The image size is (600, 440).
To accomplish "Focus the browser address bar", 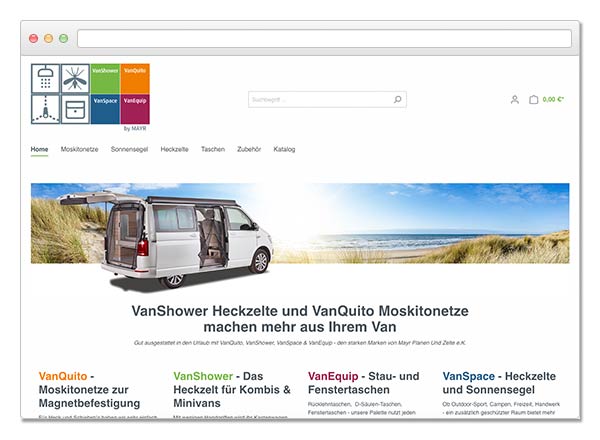I will [x=324, y=39].
